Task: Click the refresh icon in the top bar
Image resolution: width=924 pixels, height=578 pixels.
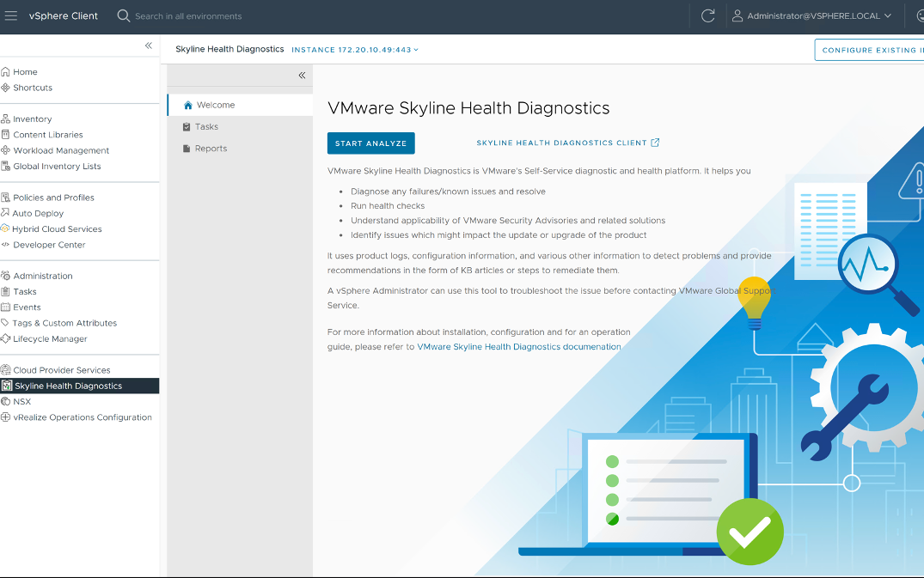Action: [708, 15]
